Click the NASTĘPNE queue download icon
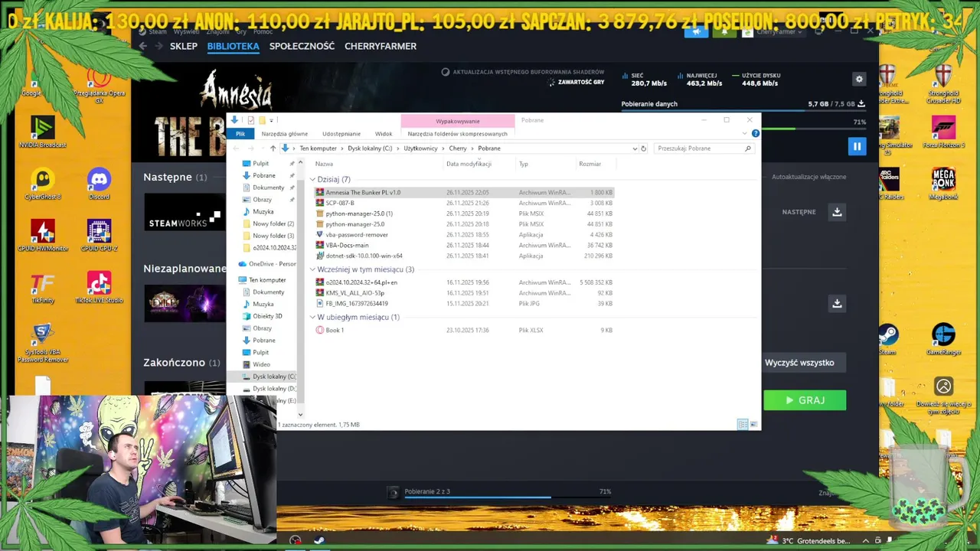 (x=837, y=212)
